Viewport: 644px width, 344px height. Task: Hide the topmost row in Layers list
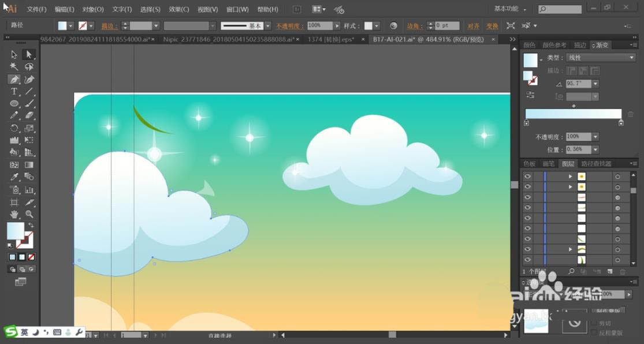[x=528, y=176]
